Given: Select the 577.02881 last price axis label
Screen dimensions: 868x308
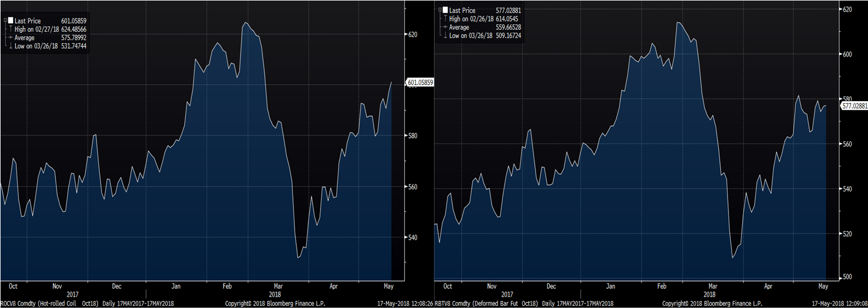Looking at the screenshot, I should (x=854, y=106).
